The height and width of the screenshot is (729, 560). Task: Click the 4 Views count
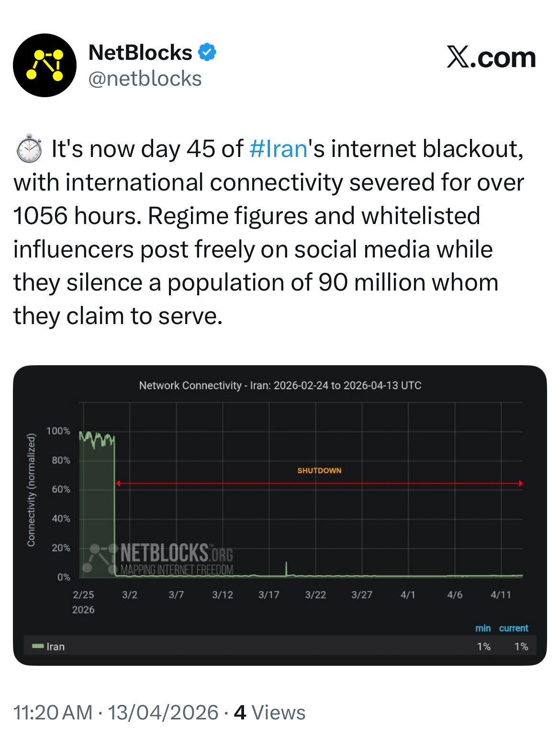(269, 712)
